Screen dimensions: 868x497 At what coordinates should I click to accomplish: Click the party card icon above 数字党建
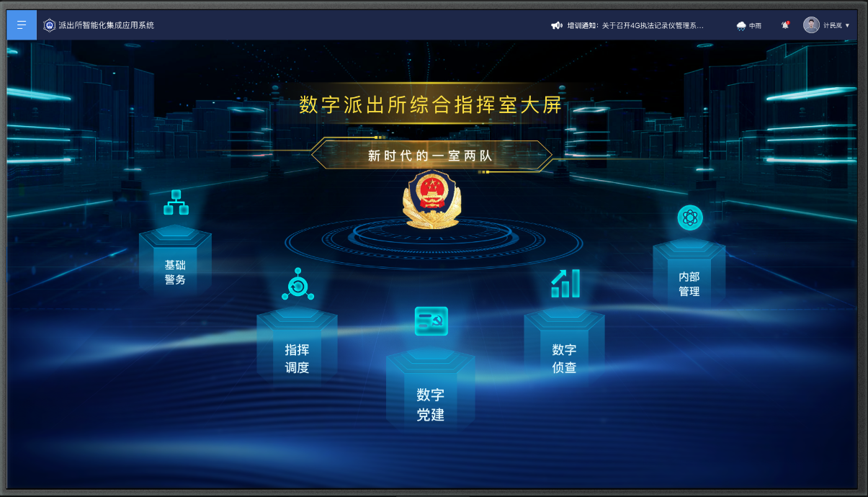(431, 321)
